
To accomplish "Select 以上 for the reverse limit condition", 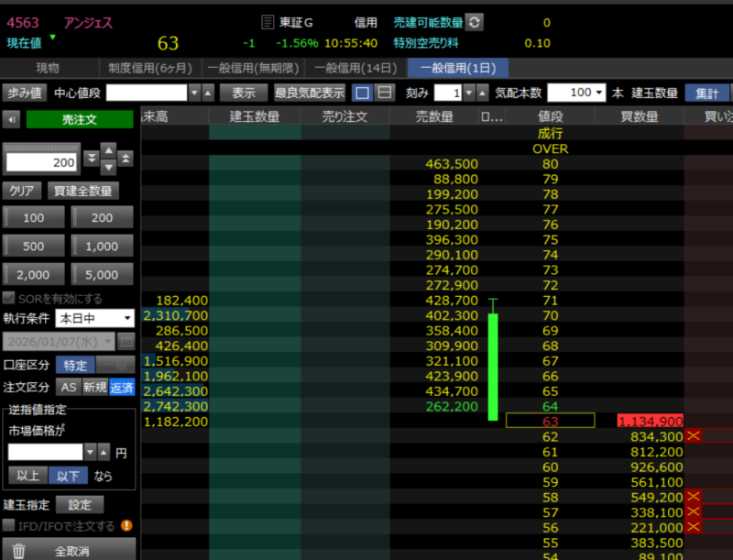I will pos(27,475).
